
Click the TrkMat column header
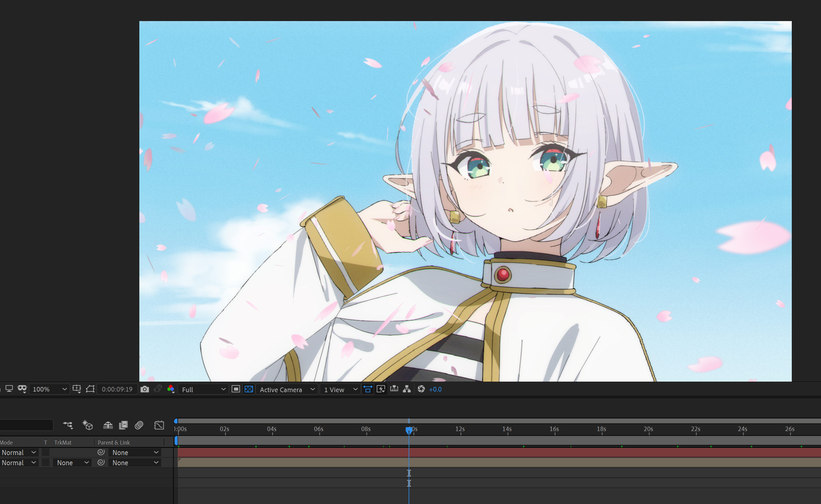click(63, 442)
